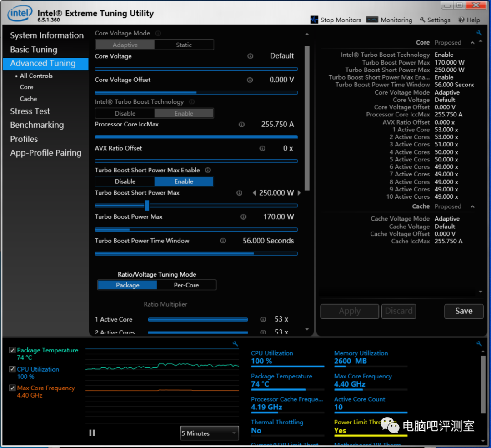Collapse the Core Proposed section
This screenshot has width=491, height=448.
[472, 43]
